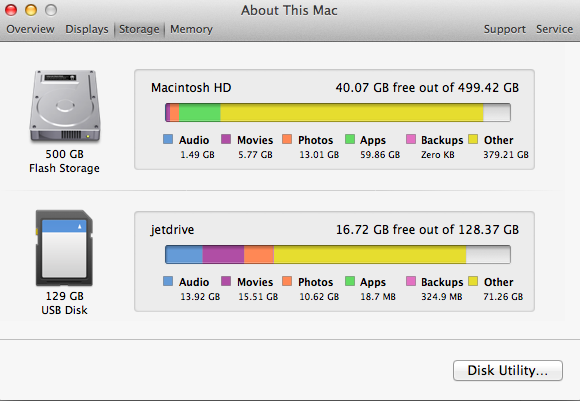Click the "Macintosh HD" volume name
580x401 pixels.
pyautogui.click(x=191, y=88)
